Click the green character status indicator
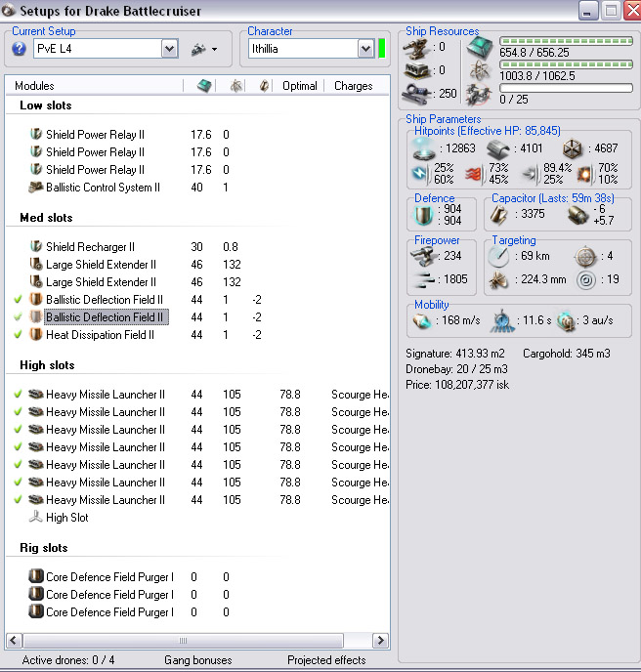Screen dimensions: 641x672 382,49
